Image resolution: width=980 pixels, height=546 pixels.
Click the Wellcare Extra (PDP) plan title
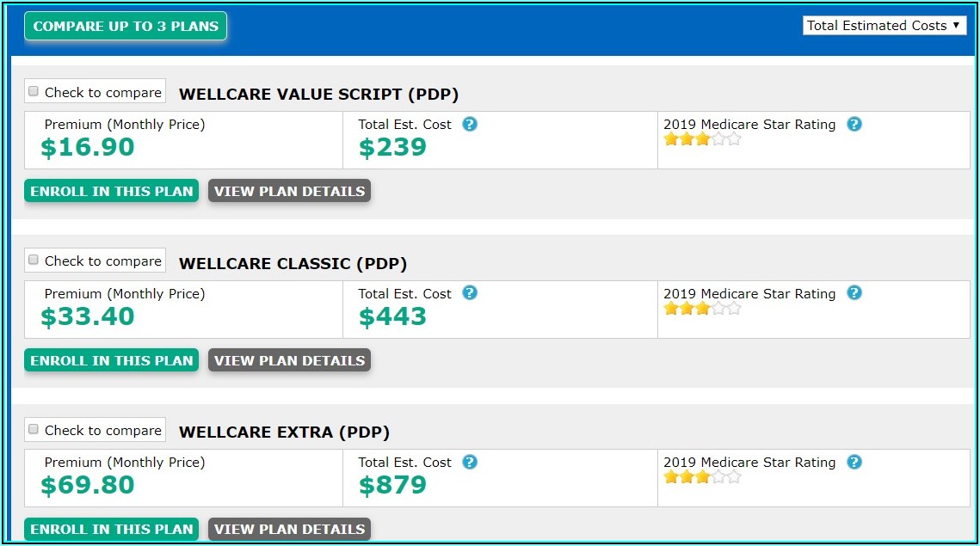pyautogui.click(x=284, y=432)
